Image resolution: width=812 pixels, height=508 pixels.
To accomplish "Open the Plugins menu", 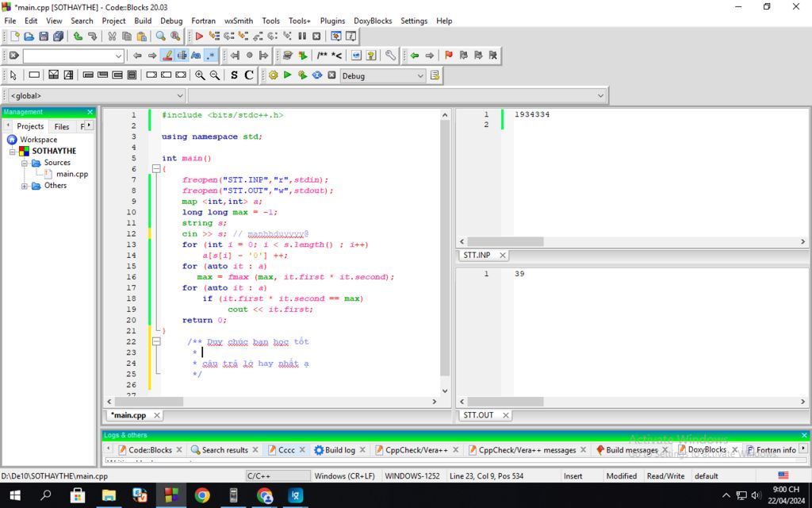I will tap(332, 21).
